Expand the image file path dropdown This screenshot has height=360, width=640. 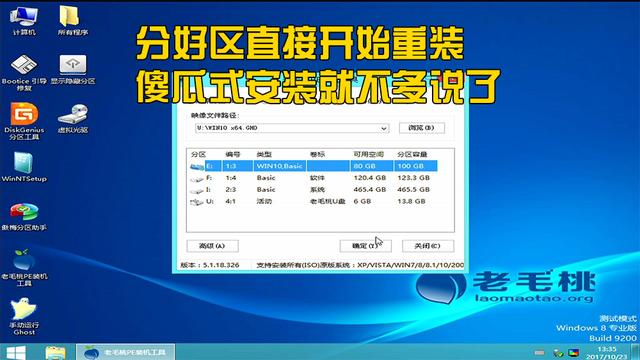(x=384, y=128)
